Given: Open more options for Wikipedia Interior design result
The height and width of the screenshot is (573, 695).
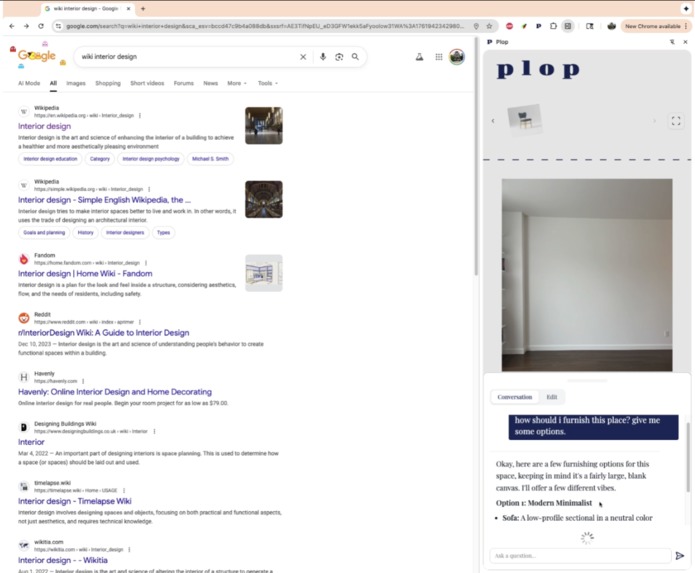Looking at the screenshot, I should click(140, 115).
